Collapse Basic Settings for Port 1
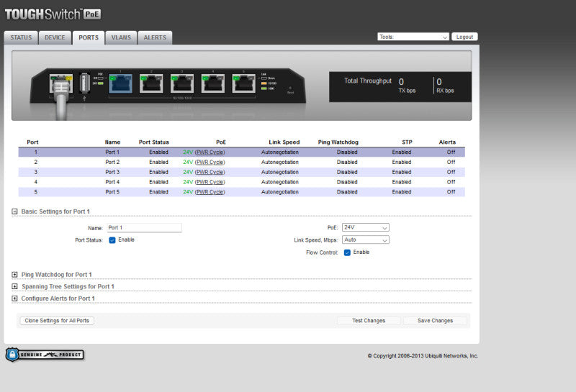Screen dimensions: 576x392 point(14,211)
